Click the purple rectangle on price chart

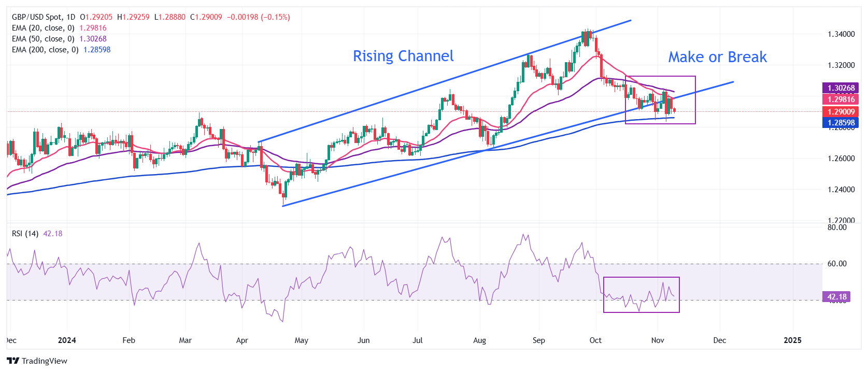[x=695, y=98]
